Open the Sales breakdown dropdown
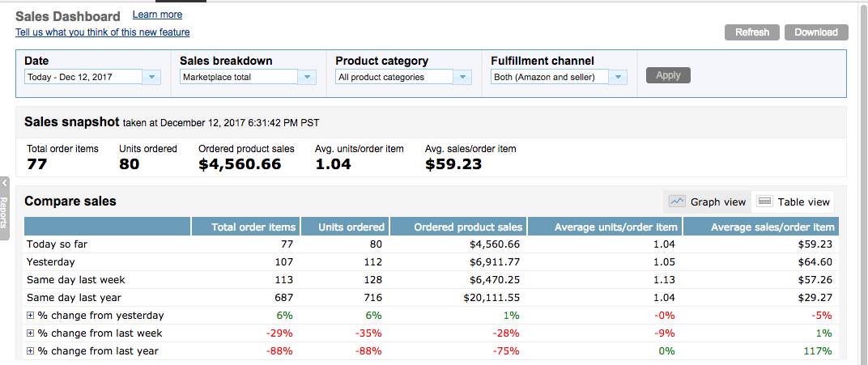Viewport: 868px width, 365px height. point(248,77)
